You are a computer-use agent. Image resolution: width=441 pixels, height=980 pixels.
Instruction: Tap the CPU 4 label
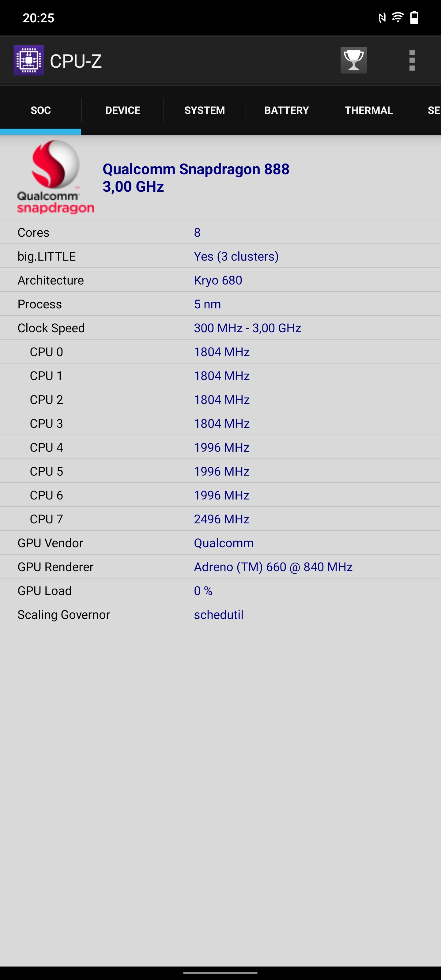[x=47, y=447]
